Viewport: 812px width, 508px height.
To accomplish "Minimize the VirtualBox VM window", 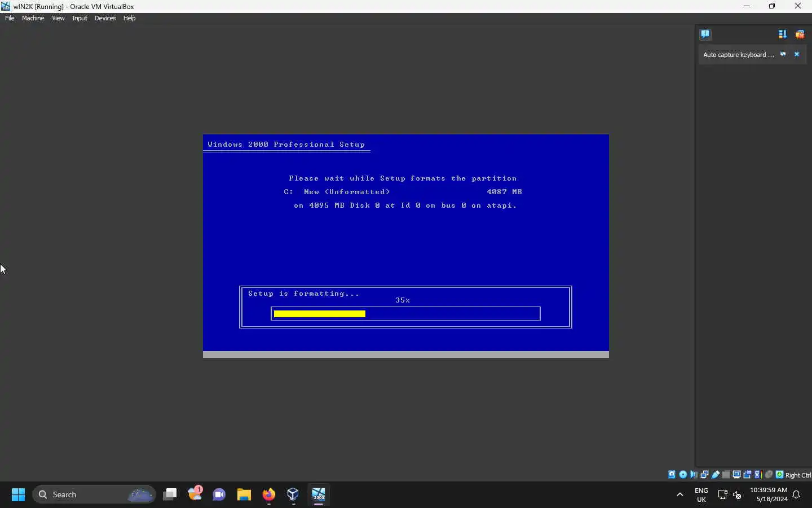I will coord(747,6).
